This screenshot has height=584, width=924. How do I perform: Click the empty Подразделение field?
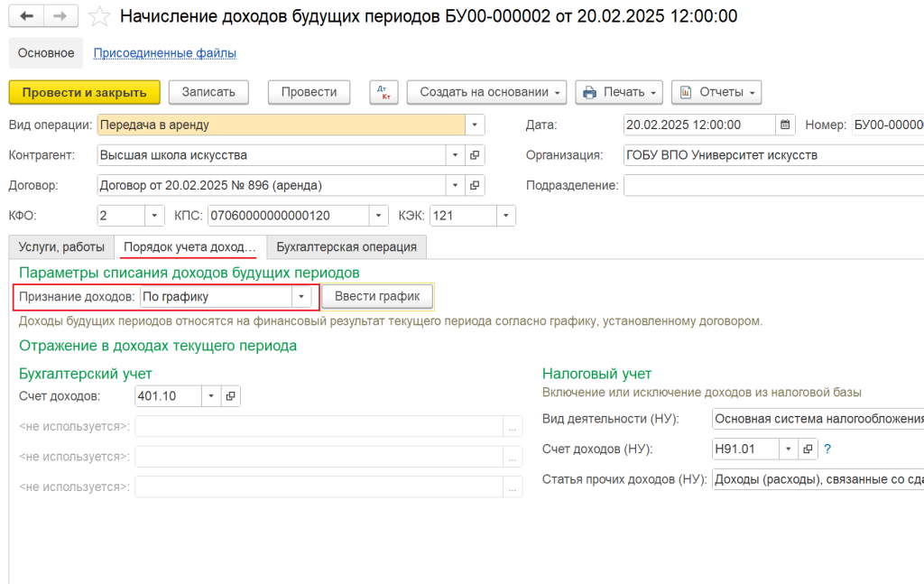773,185
